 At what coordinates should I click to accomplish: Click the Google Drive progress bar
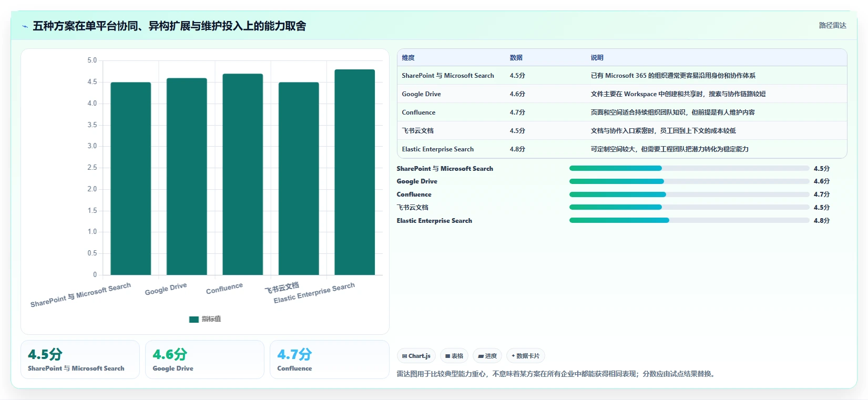pos(689,181)
